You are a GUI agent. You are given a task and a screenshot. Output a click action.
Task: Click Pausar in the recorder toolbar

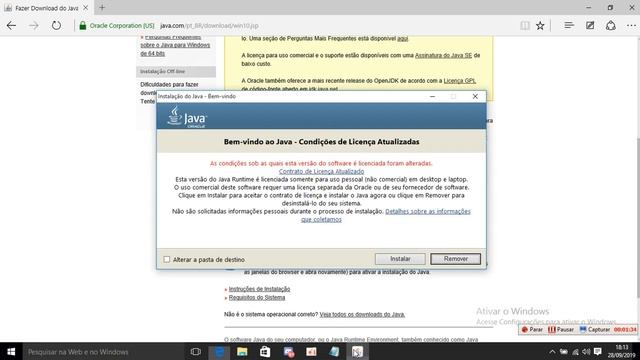pos(561,329)
